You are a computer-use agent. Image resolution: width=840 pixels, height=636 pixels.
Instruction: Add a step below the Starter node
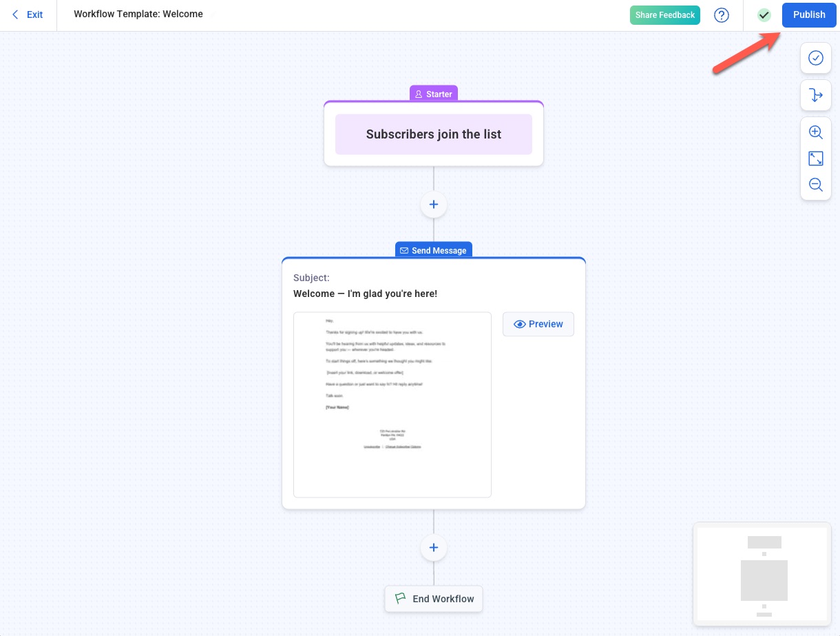coord(434,205)
